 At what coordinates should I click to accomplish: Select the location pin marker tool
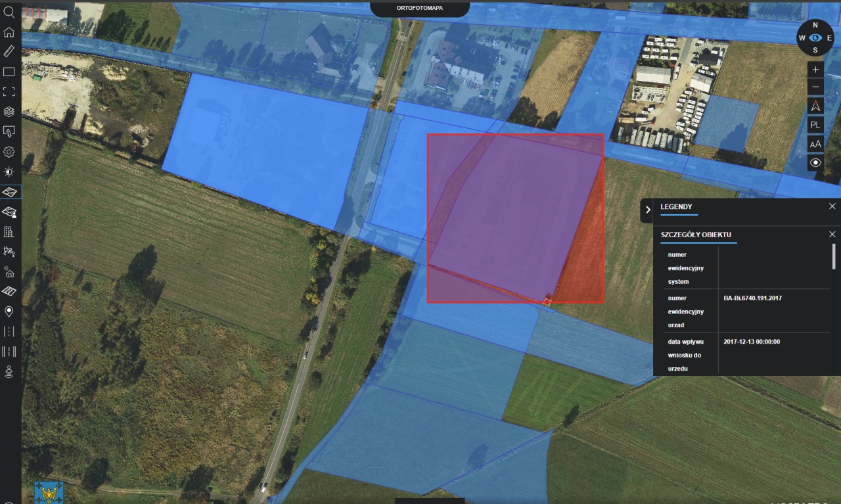(9, 311)
